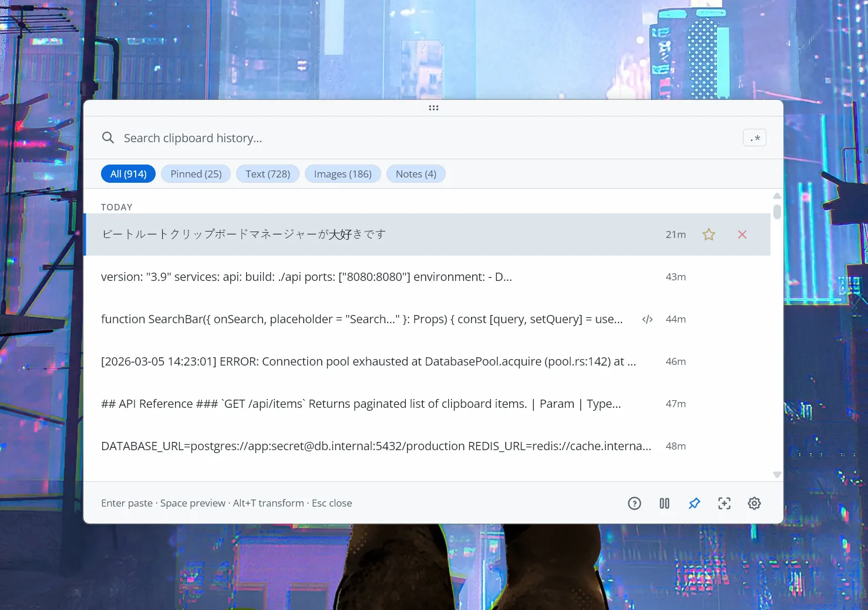Screen dimensions: 868x610
Task: Switch to Pinned (25) filter
Action: point(196,174)
